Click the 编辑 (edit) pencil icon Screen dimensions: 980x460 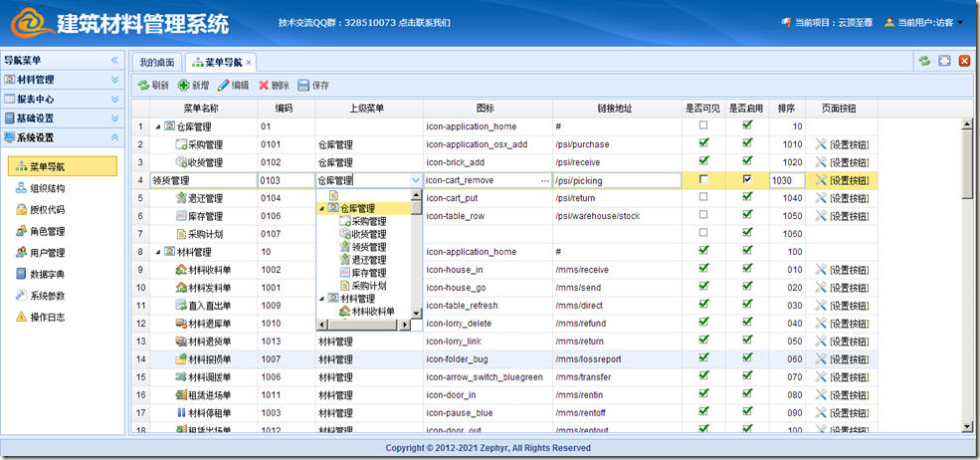[x=224, y=86]
